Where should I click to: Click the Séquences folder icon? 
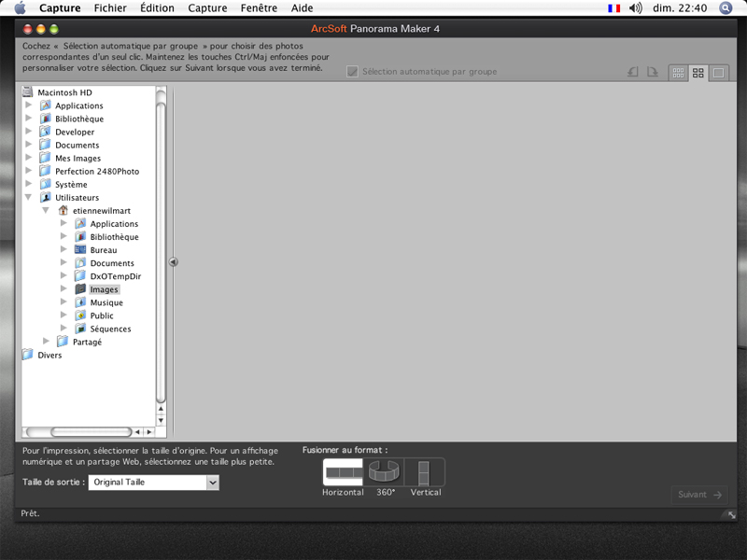point(80,329)
